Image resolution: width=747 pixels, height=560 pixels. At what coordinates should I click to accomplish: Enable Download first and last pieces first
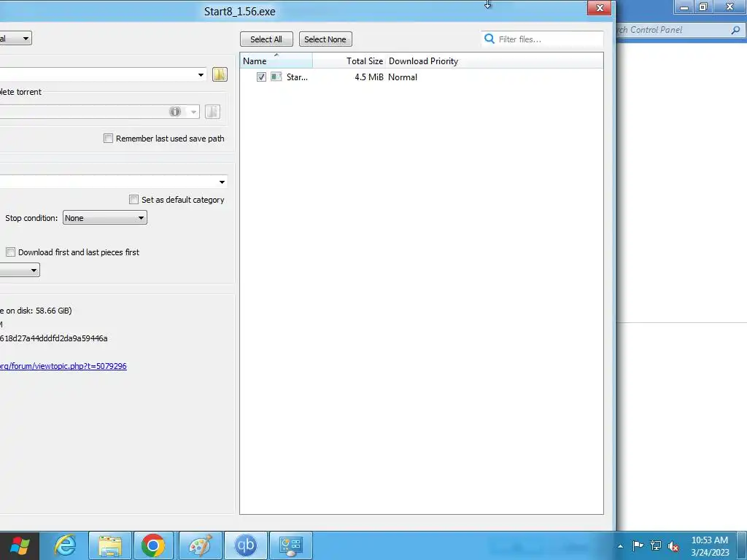tap(10, 252)
